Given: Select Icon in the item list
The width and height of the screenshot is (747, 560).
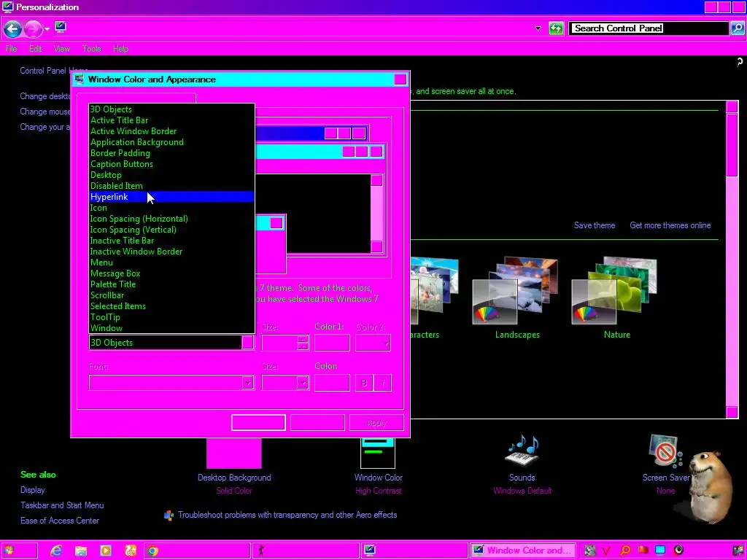Looking at the screenshot, I should [171, 208].
